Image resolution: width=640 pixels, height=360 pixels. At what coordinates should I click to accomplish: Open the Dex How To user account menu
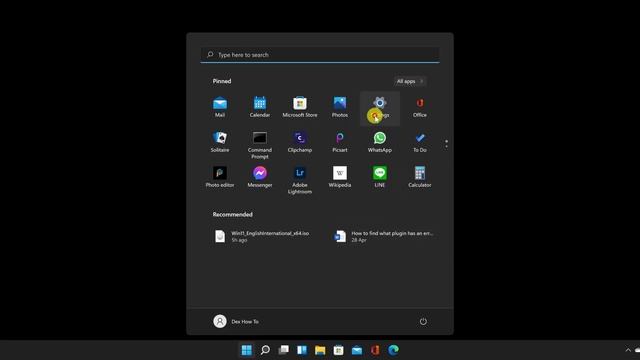[x=236, y=321]
